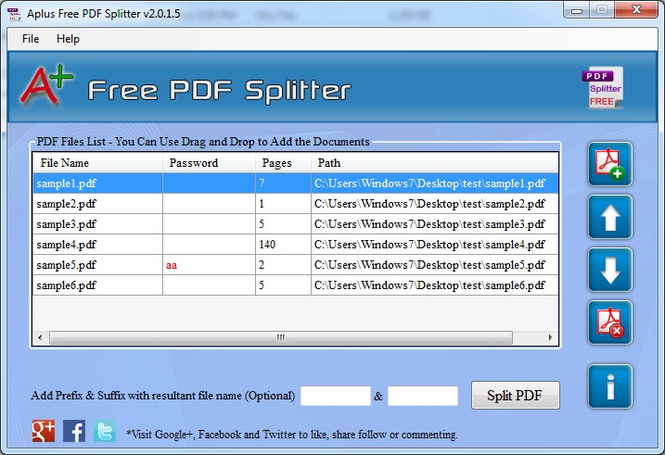Image resolution: width=665 pixels, height=455 pixels.
Task: Move selected file up with arrow icon
Action: tap(610, 217)
